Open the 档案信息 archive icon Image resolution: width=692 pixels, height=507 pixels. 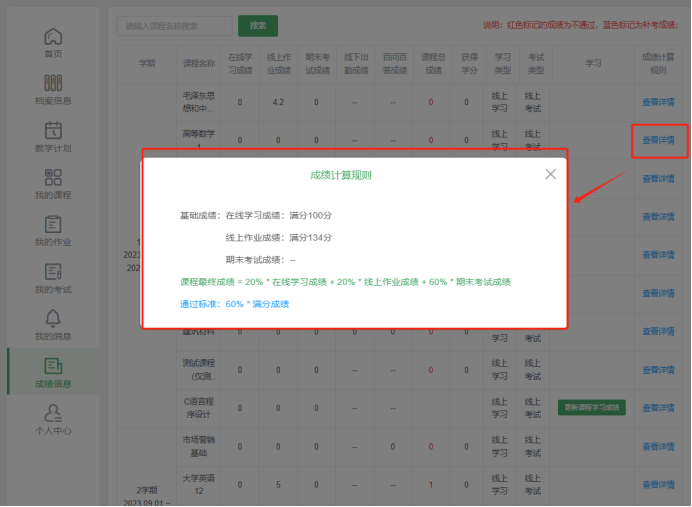click(x=53, y=83)
